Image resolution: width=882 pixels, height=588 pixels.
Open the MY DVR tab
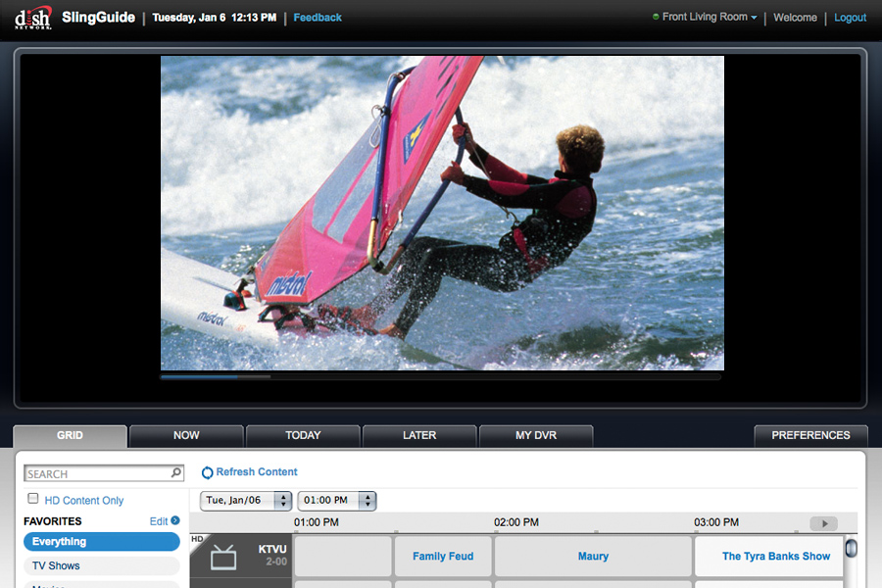click(535, 435)
